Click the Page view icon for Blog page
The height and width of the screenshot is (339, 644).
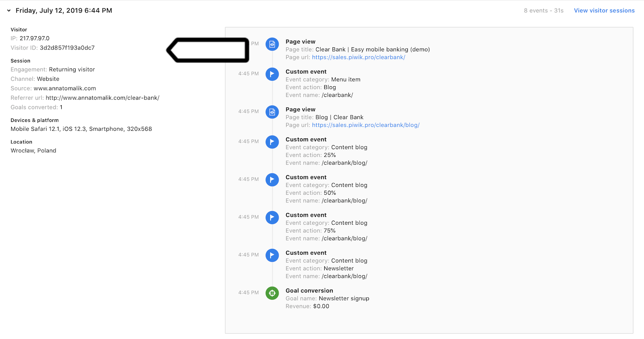tap(272, 112)
